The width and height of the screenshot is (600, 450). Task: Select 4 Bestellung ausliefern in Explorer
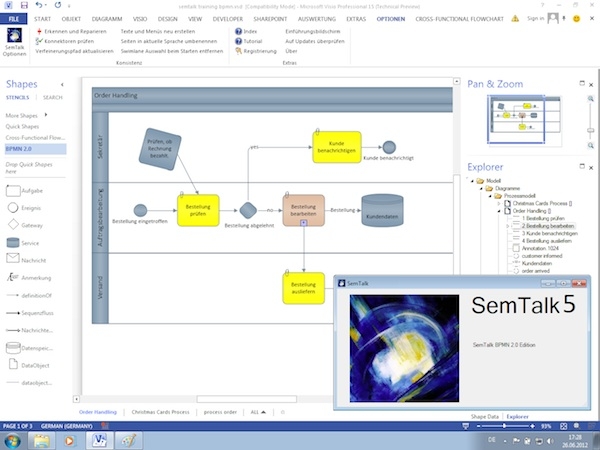(546, 241)
